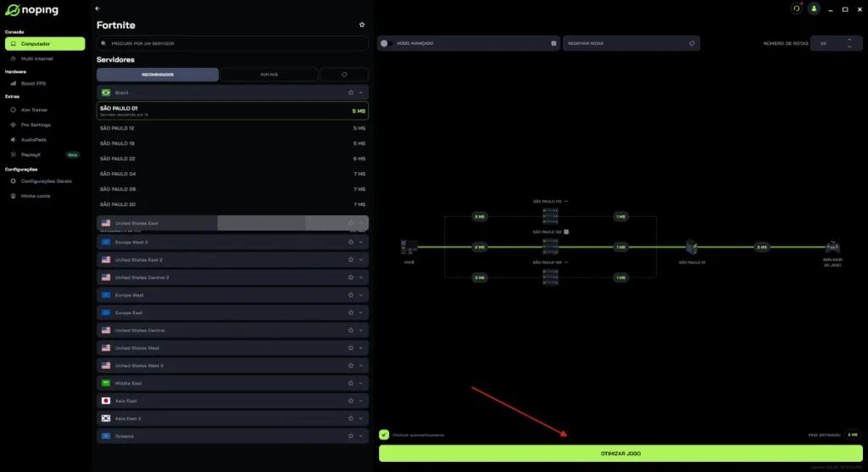Expand the Europe West 2 group
This screenshot has width=868, height=472.
pos(361,242)
